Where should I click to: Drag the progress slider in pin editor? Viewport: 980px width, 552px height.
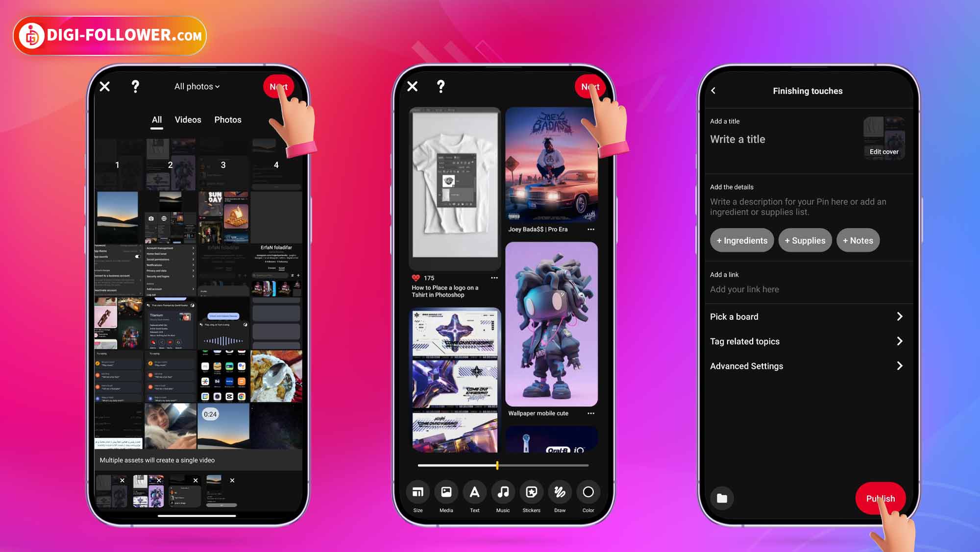498,465
